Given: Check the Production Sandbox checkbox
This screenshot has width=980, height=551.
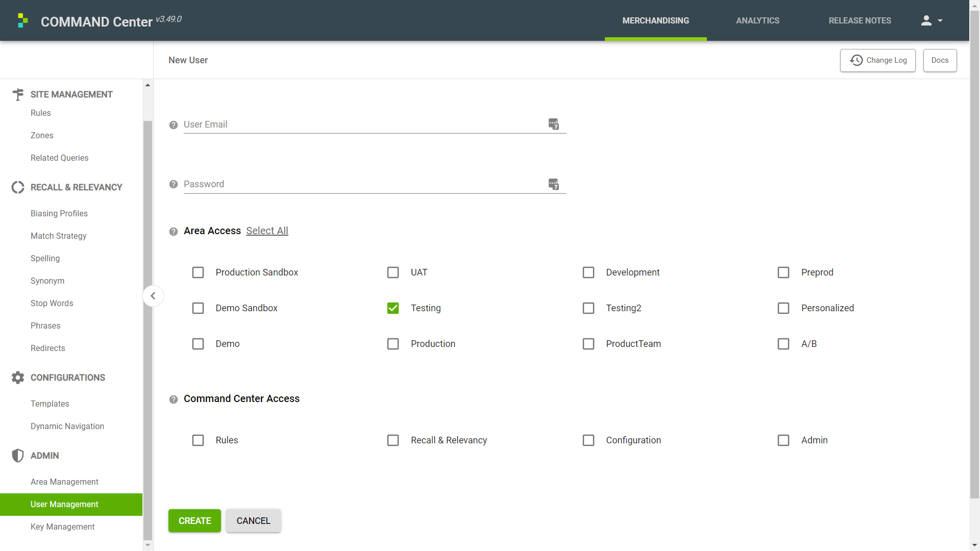Looking at the screenshot, I should (x=198, y=272).
